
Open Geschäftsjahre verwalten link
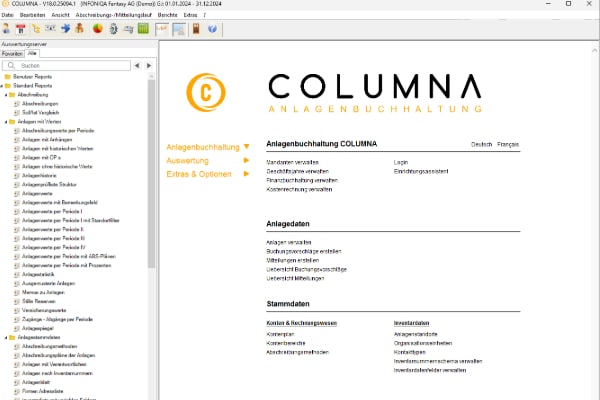pos(298,171)
